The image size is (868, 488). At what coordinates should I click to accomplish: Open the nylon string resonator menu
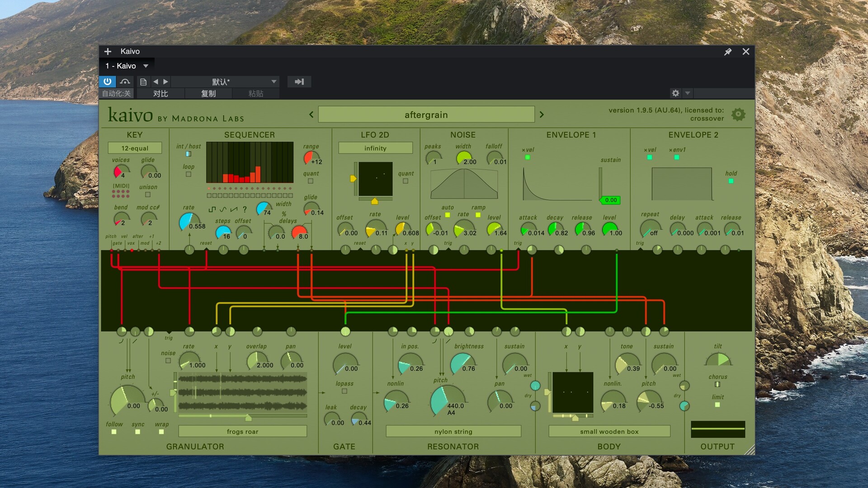coord(453,432)
